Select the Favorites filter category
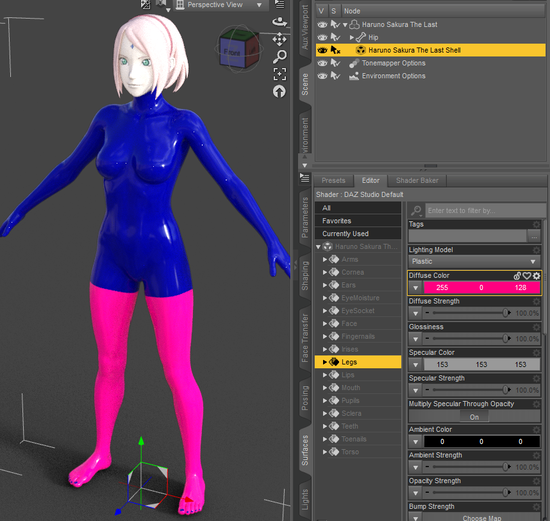Image resolution: width=550 pixels, height=521 pixels. [x=358, y=221]
